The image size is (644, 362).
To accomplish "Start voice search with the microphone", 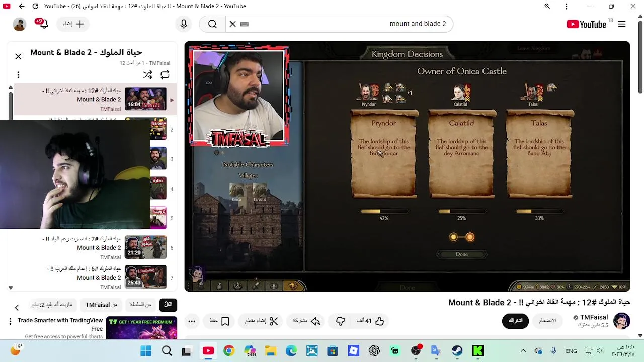I will click(x=184, y=24).
